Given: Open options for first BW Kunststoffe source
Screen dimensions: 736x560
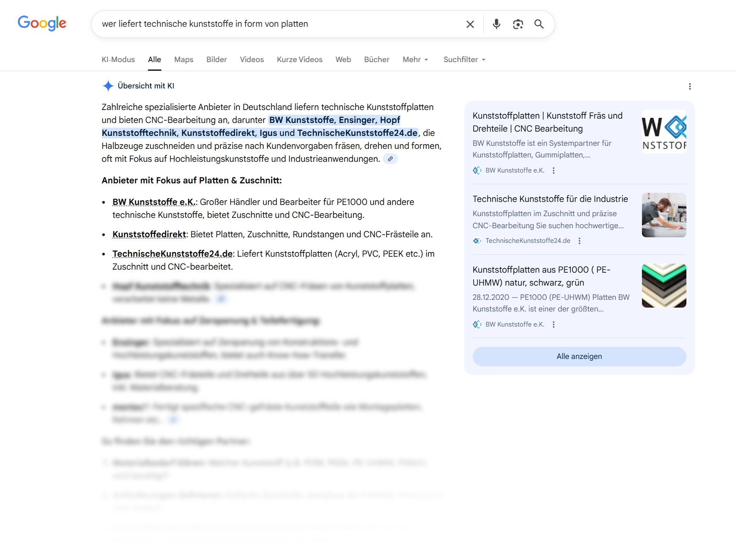Looking at the screenshot, I should [x=554, y=170].
